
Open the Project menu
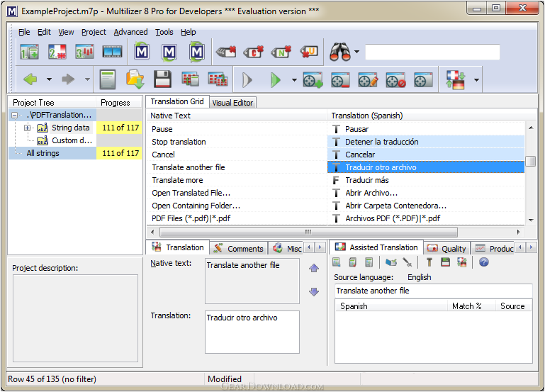[x=94, y=32]
